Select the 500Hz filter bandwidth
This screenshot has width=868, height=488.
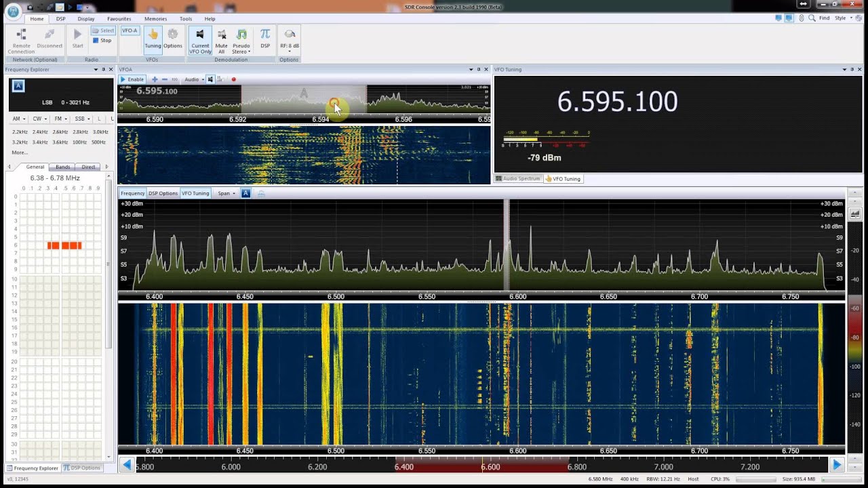[99, 142]
